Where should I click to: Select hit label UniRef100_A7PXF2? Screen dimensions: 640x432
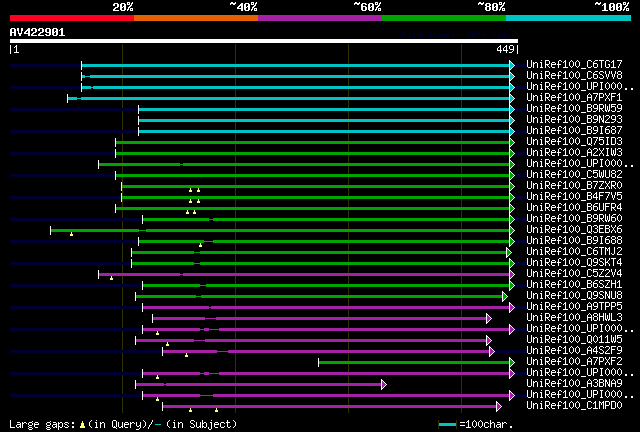pyautogui.click(x=574, y=362)
